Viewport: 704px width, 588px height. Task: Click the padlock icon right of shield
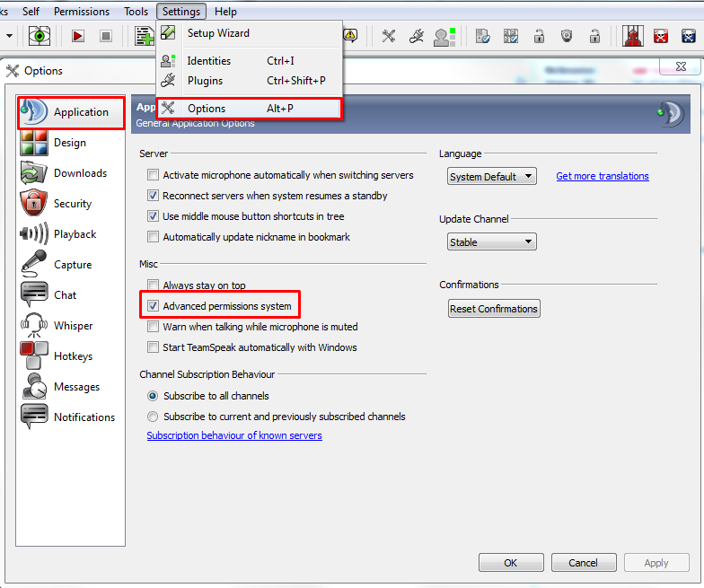tap(594, 36)
